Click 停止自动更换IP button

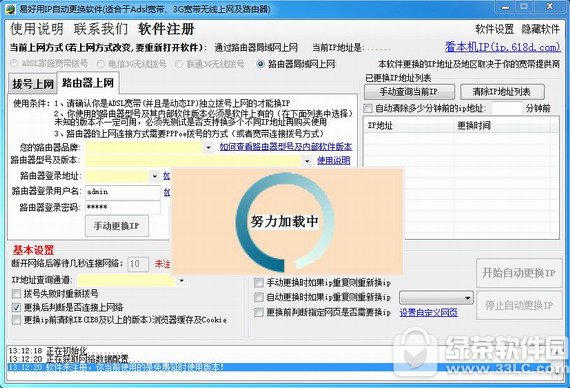pyautogui.click(x=519, y=305)
